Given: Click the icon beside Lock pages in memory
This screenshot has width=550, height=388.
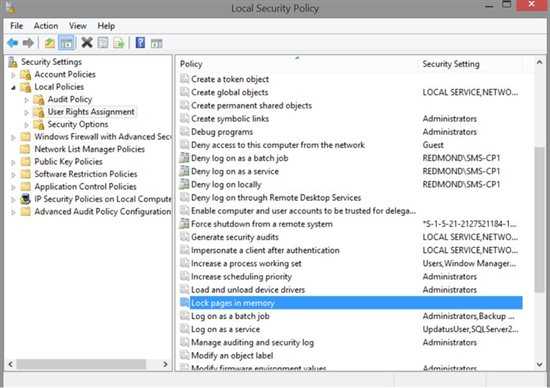Looking at the screenshot, I should coord(185,302).
